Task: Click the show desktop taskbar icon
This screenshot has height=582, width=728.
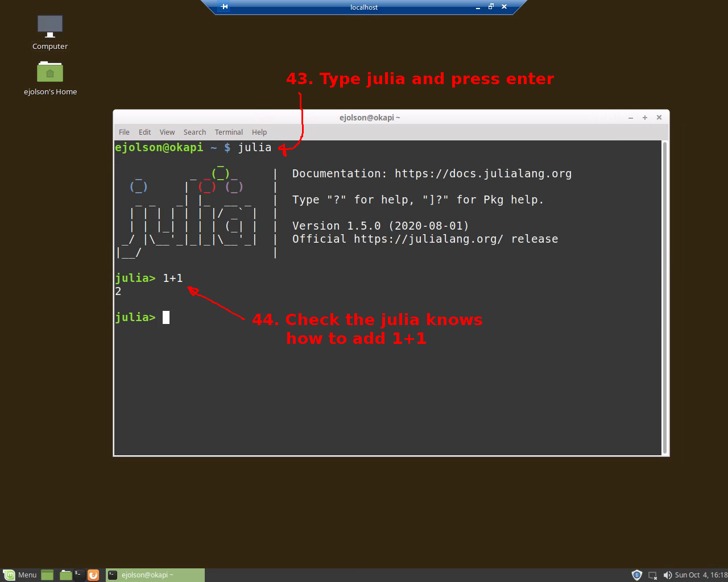Action: (x=47, y=575)
